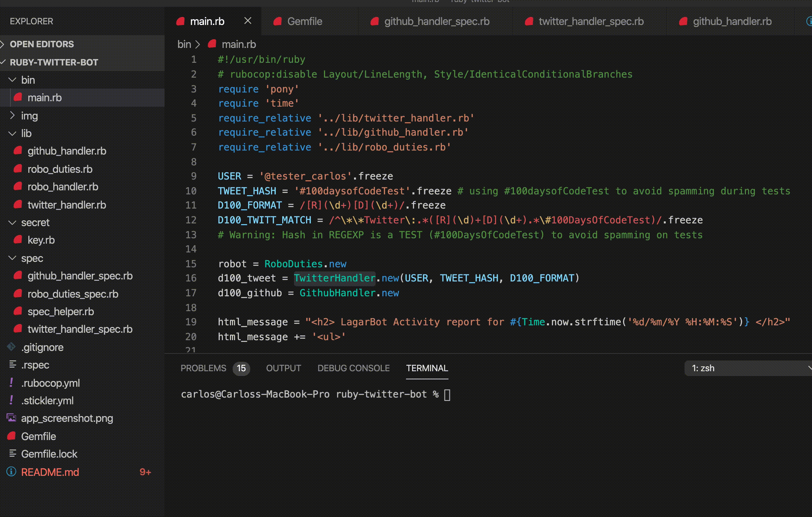Click the README.md info icon in explorer
The image size is (812, 517).
pos(11,471)
